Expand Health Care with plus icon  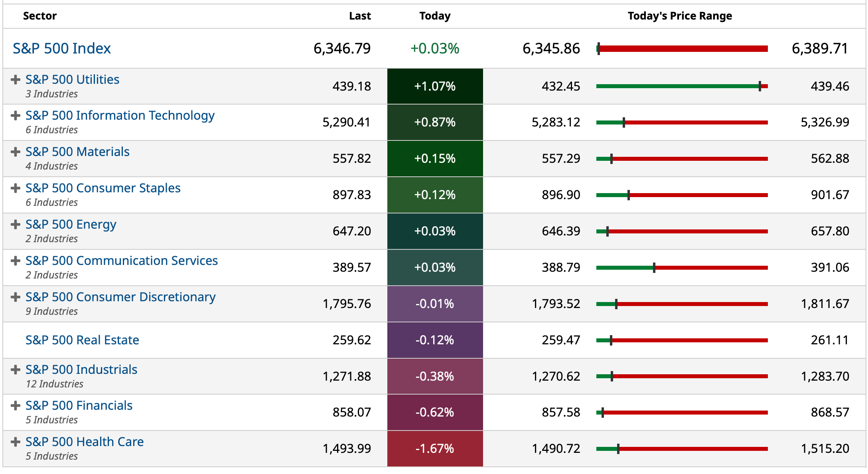tap(16, 442)
